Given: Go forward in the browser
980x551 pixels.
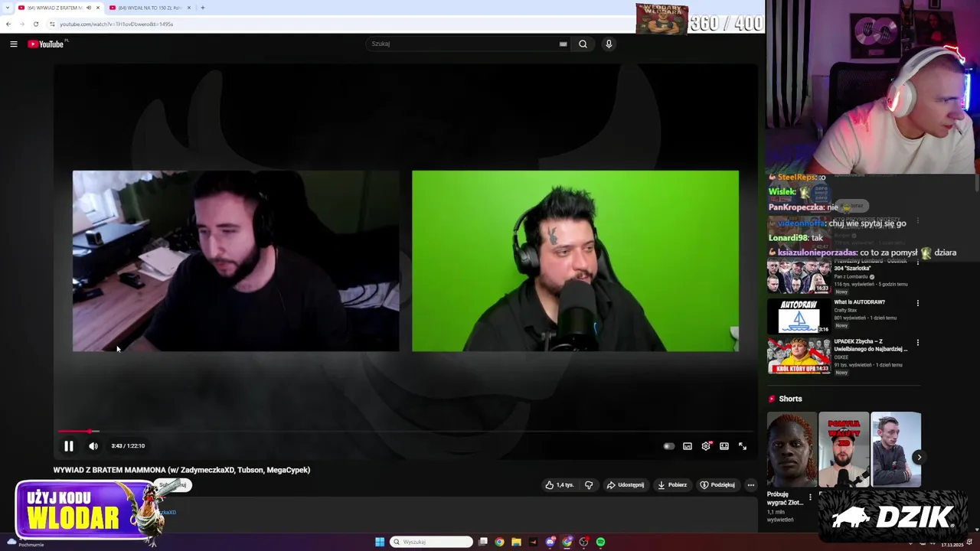Looking at the screenshot, I should click(21, 24).
